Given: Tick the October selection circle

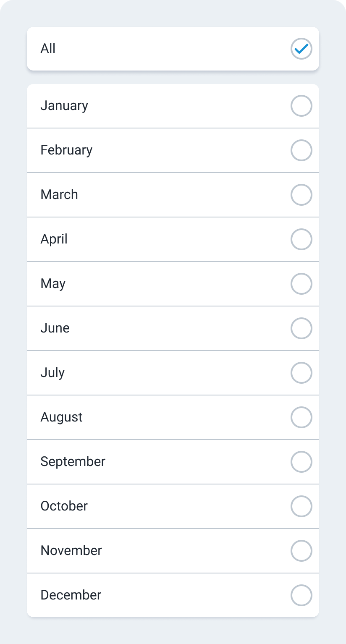Looking at the screenshot, I should 301,506.
